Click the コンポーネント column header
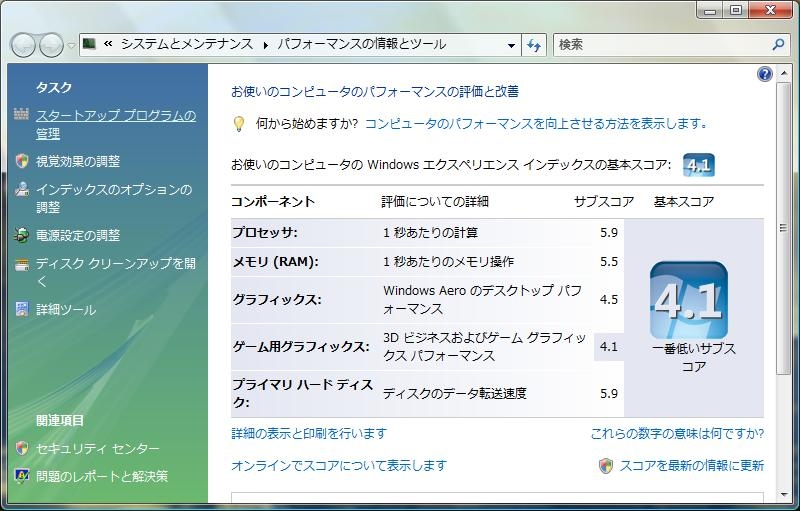The height and width of the screenshot is (511, 800). [272, 201]
